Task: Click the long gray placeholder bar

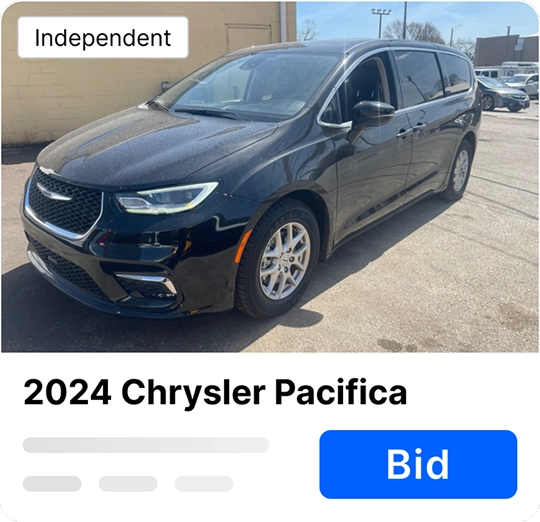Action: coord(146,445)
